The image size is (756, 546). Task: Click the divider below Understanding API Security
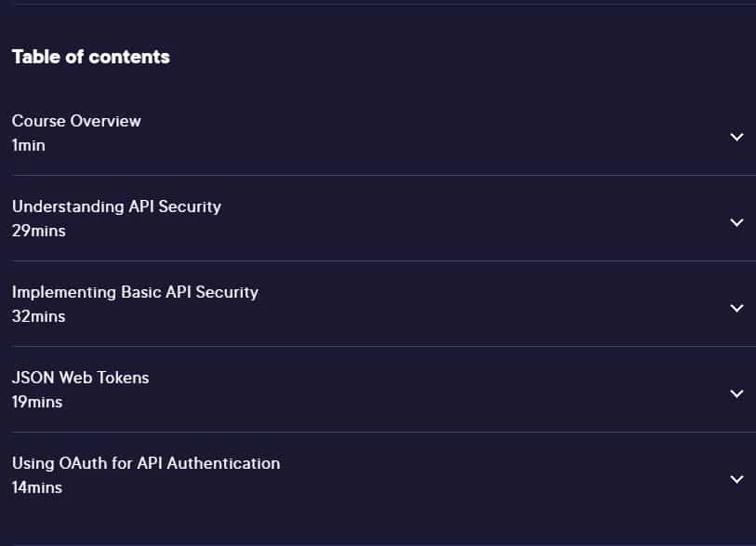[384, 261]
